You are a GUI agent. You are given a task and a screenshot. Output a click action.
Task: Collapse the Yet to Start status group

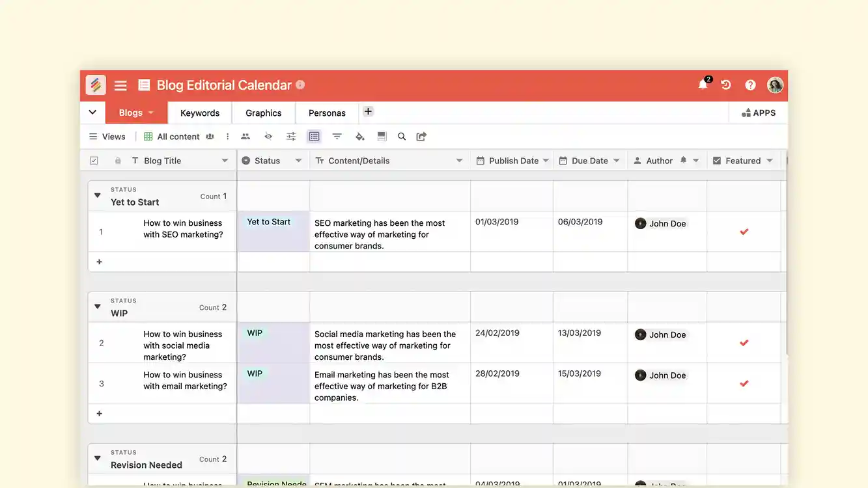pyautogui.click(x=96, y=195)
